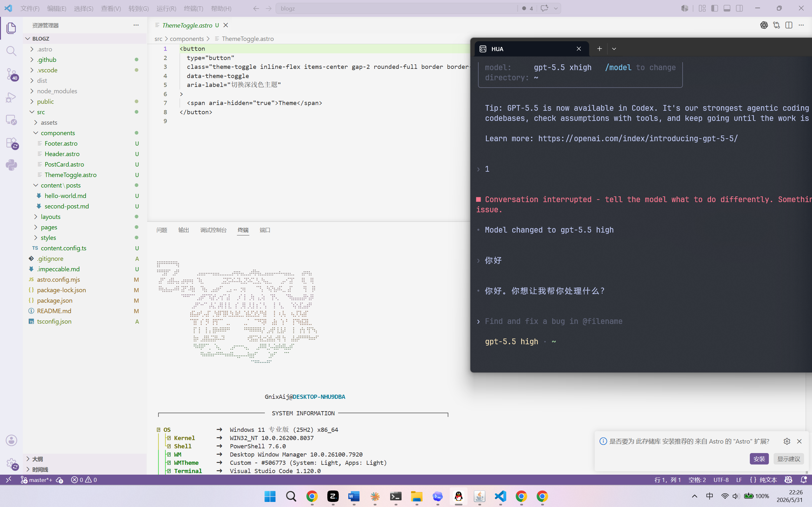
Task: Switch to the 输出 panel tab
Action: point(184,230)
